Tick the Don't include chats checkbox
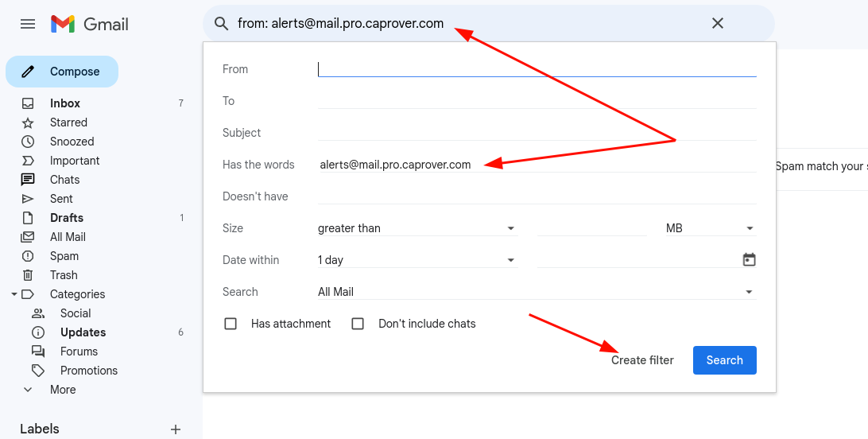Viewport: 868px width, 439px height. click(358, 324)
